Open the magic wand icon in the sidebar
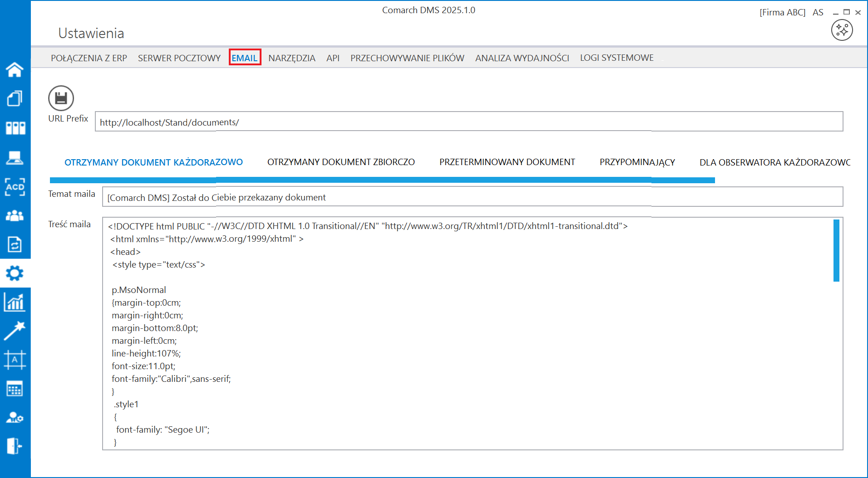The width and height of the screenshot is (868, 478). click(15, 331)
